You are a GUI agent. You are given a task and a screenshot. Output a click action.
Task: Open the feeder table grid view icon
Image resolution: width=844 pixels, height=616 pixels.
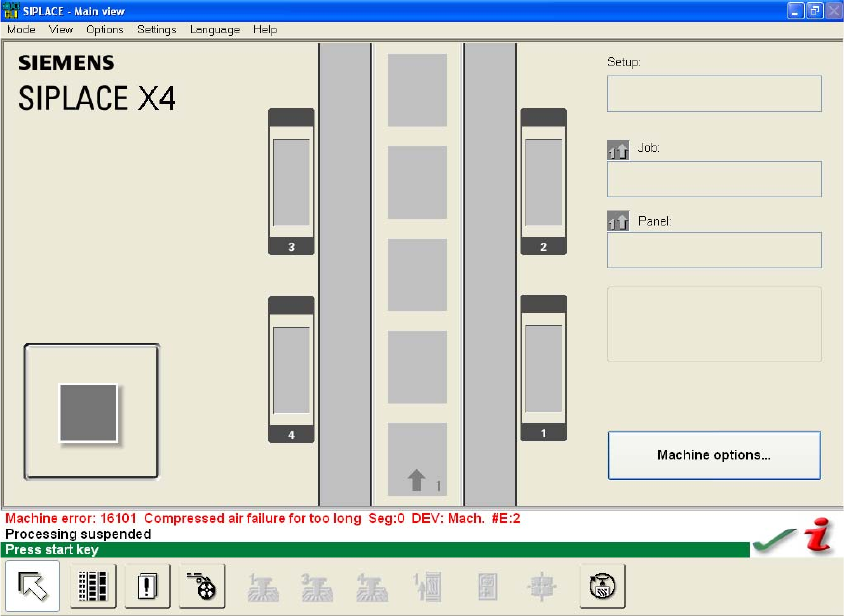[x=93, y=586]
